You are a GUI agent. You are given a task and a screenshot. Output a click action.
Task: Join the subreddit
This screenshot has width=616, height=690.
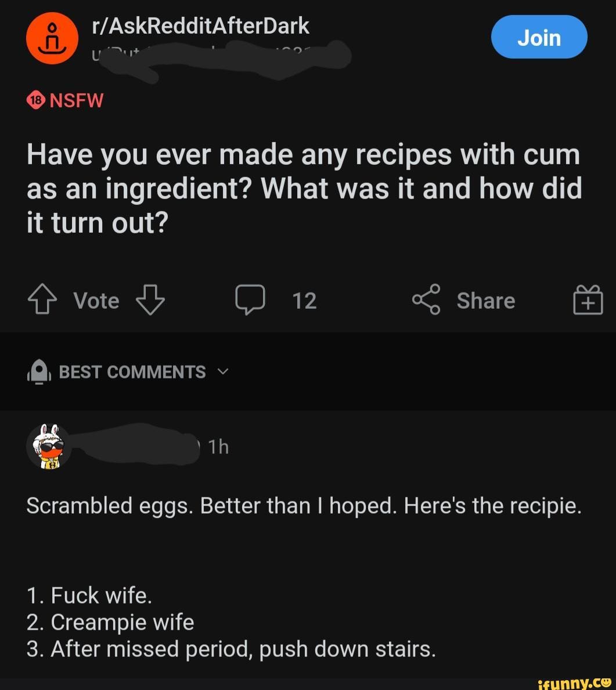[x=539, y=37]
